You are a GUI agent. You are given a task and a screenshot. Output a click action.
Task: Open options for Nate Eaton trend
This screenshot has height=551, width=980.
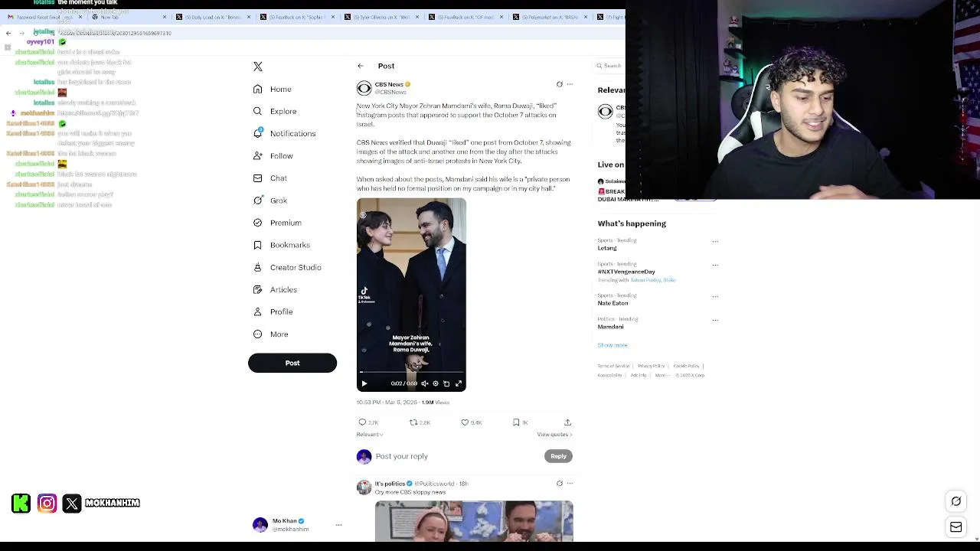coord(715,296)
